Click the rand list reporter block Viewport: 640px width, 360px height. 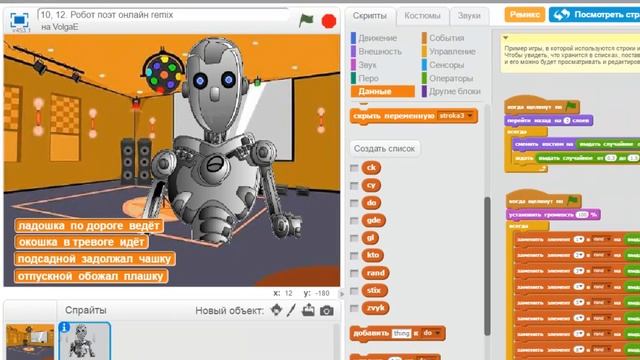375,273
